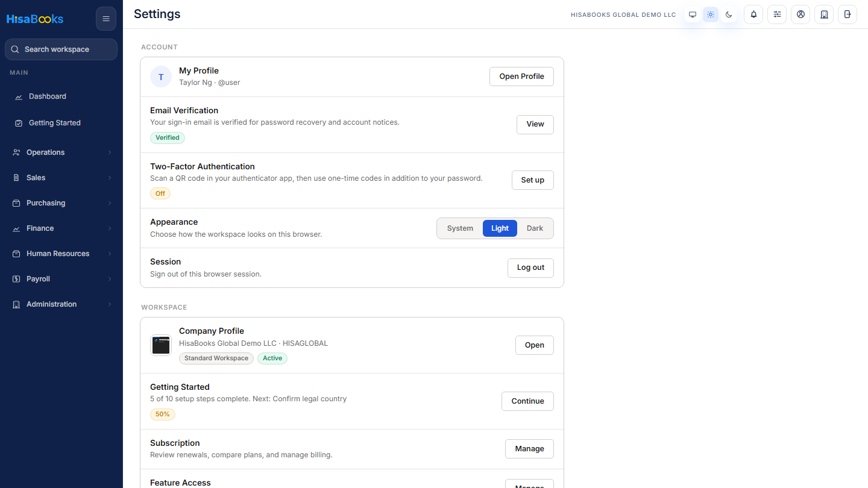Click the Verified badge

pyautogui.click(x=168, y=137)
